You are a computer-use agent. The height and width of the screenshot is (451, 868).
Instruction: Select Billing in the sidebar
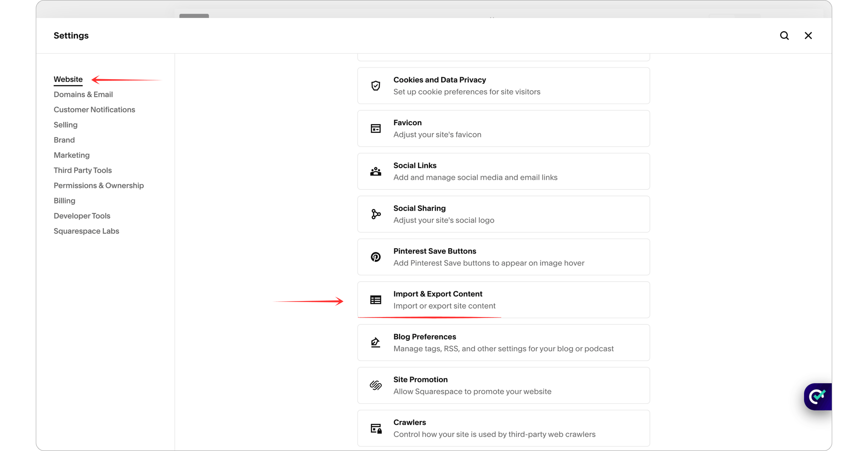pyautogui.click(x=65, y=201)
